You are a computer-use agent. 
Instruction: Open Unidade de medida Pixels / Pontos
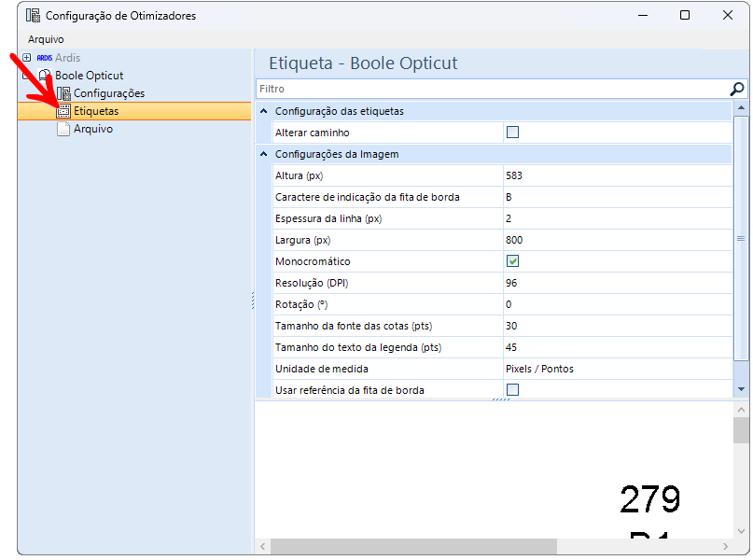tap(618, 369)
